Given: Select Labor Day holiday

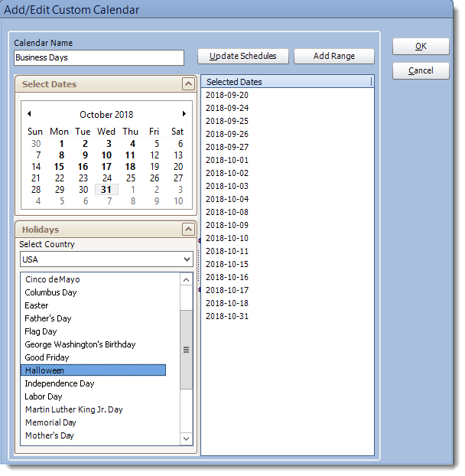Looking at the screenshot, I should pyautogui.click(x=44, y=396).
